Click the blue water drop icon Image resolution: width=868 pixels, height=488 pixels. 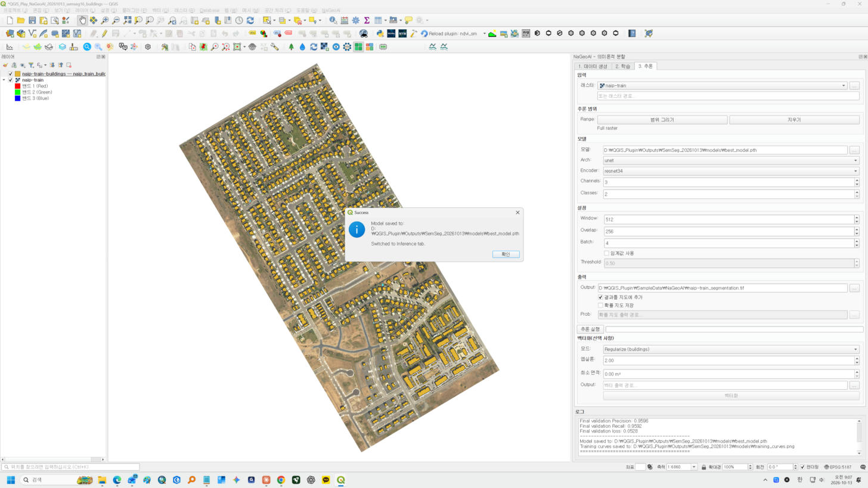302,46
